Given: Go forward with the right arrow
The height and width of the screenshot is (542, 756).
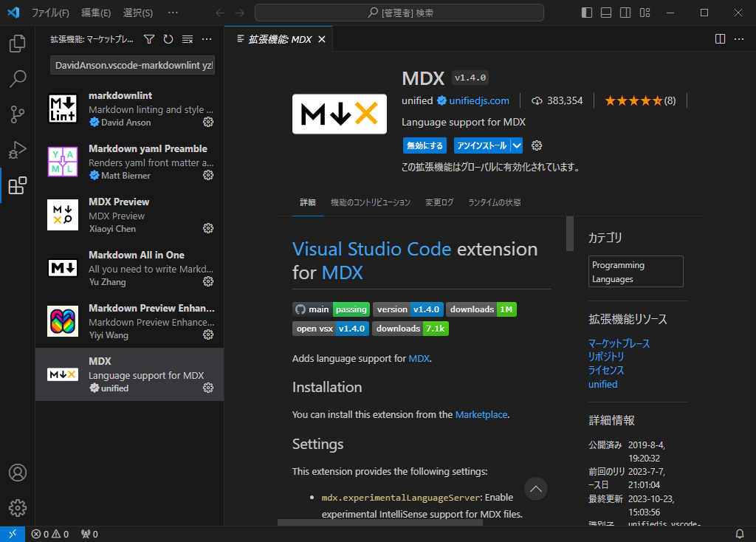Looking at the screenshot, I should pos(240,13).
